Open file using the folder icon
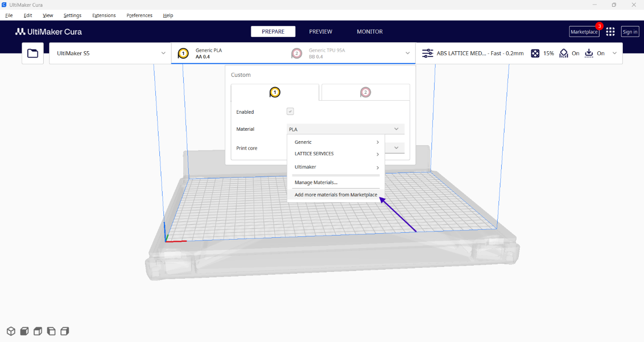644x342 pixels. [x=32, y=53]
